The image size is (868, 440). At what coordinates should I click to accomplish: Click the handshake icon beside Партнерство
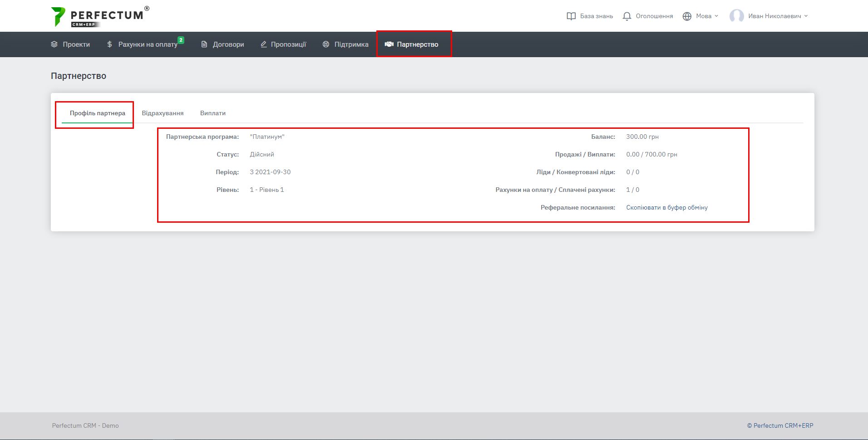pyautogui.click(x=389, y=44)
